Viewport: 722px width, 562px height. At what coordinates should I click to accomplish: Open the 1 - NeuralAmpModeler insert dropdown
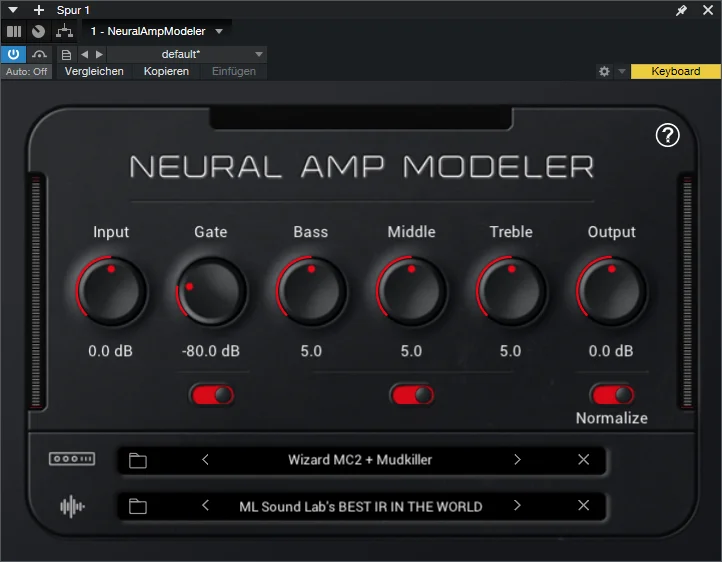(157, 31)
